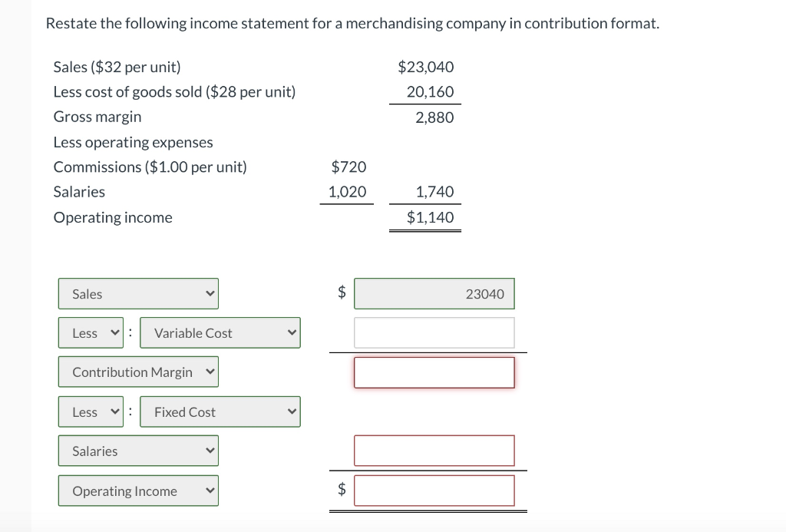Click the operating income amount field beside the dollar sign
The width and height of the screenshot is (786, 532).
434,491
